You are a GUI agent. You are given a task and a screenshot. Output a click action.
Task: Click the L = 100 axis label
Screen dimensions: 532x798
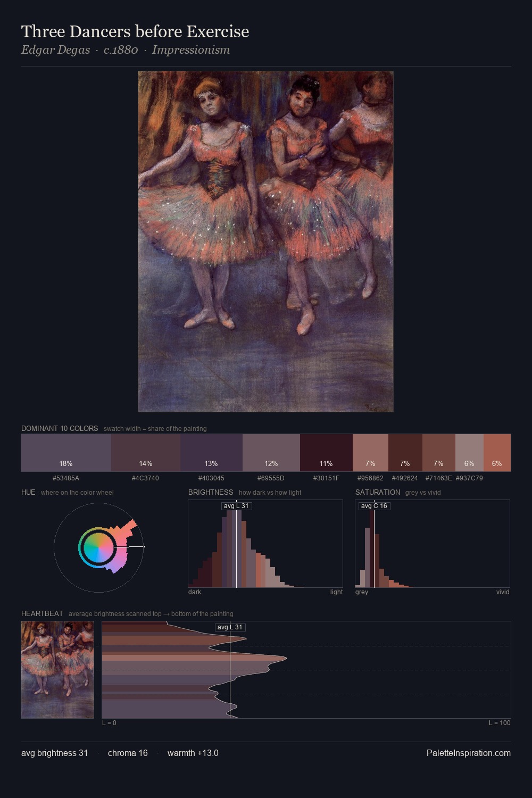pyautogui.click(x=500, y=723)
